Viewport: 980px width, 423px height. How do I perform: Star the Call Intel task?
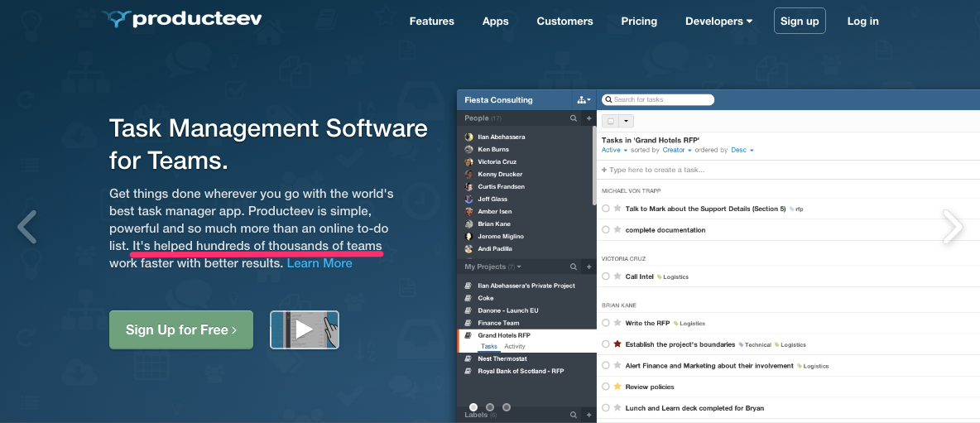click(x=617, y=276)
